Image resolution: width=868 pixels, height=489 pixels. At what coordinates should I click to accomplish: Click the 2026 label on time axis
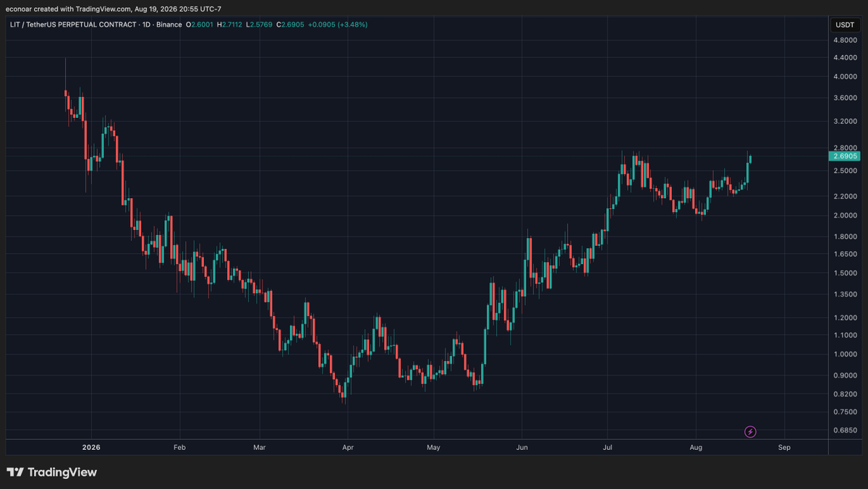point(91,448)
